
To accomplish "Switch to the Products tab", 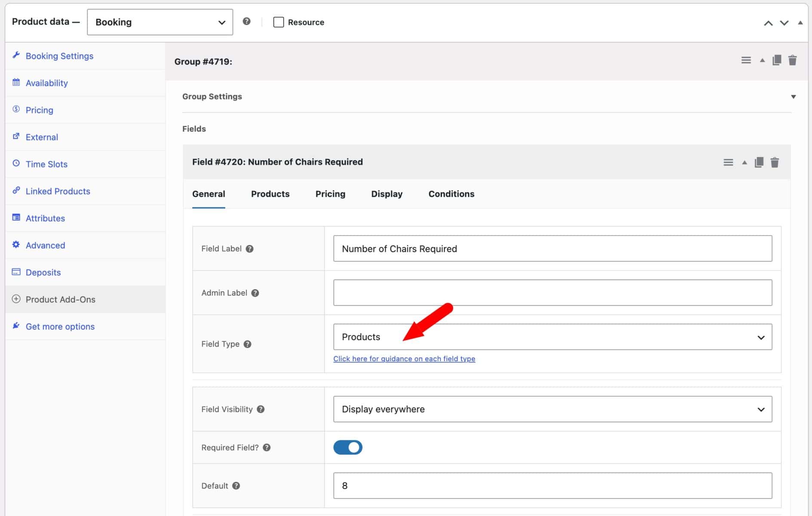I will [x=270, y=194].
